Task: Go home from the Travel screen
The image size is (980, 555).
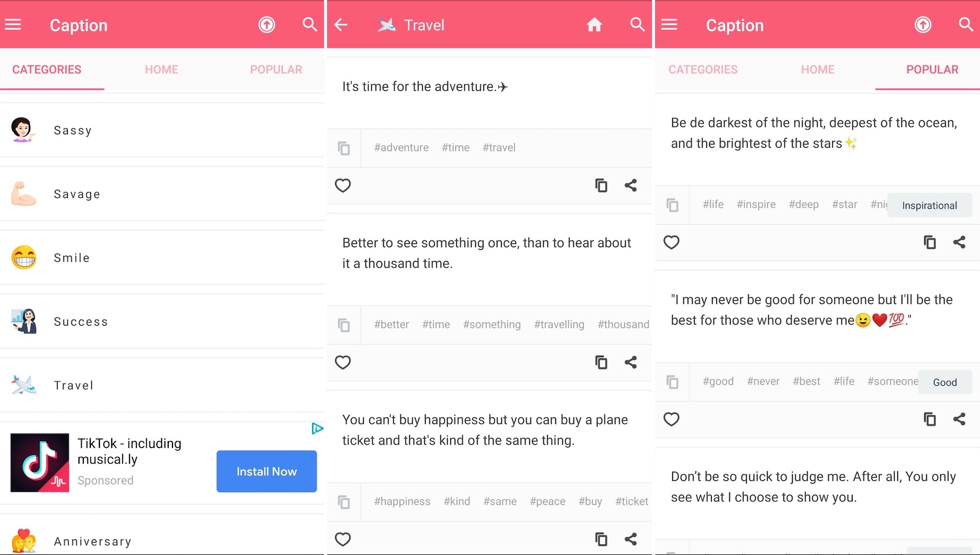Action: click(x=594, y=25)
